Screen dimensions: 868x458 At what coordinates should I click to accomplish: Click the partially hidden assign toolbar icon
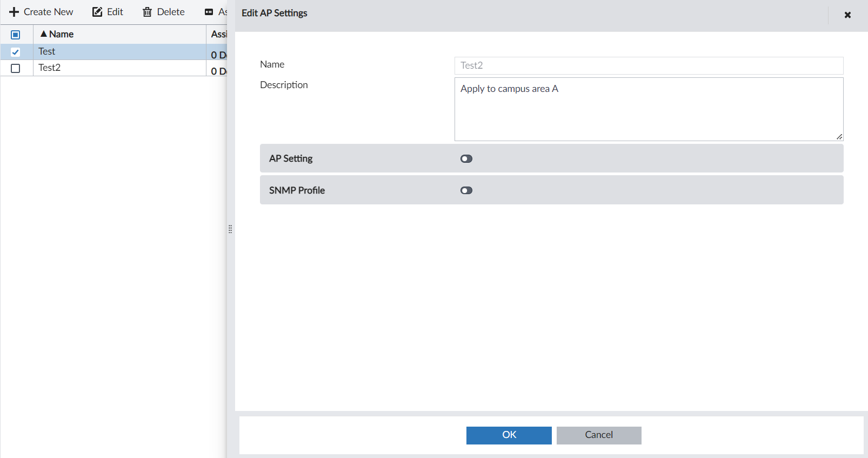[209, 12]
